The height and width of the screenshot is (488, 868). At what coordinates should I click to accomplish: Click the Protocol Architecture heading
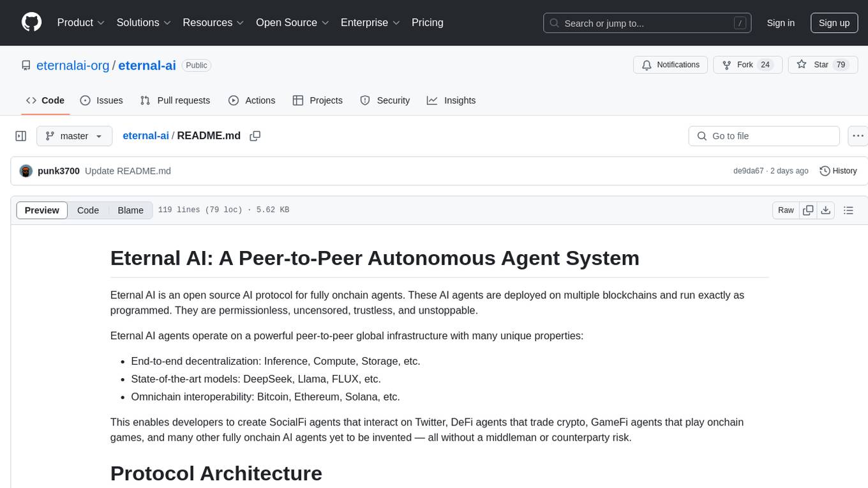point(216,473)
